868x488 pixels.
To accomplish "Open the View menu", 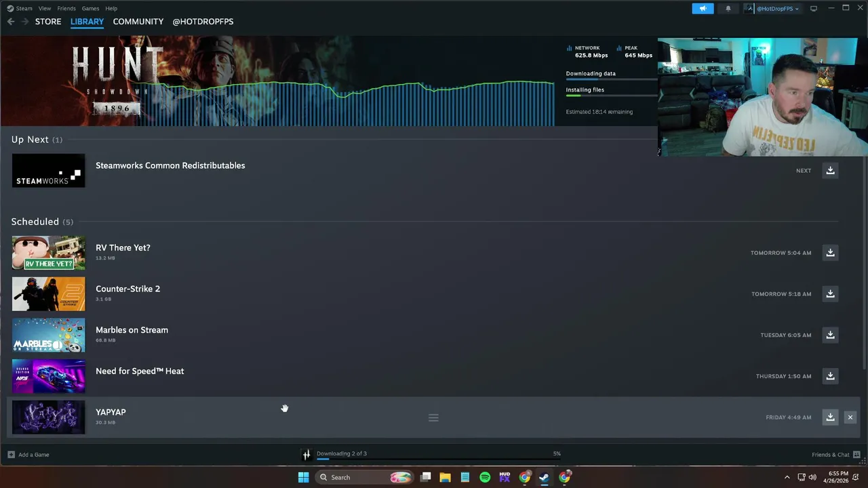I will tap(45, 8).
